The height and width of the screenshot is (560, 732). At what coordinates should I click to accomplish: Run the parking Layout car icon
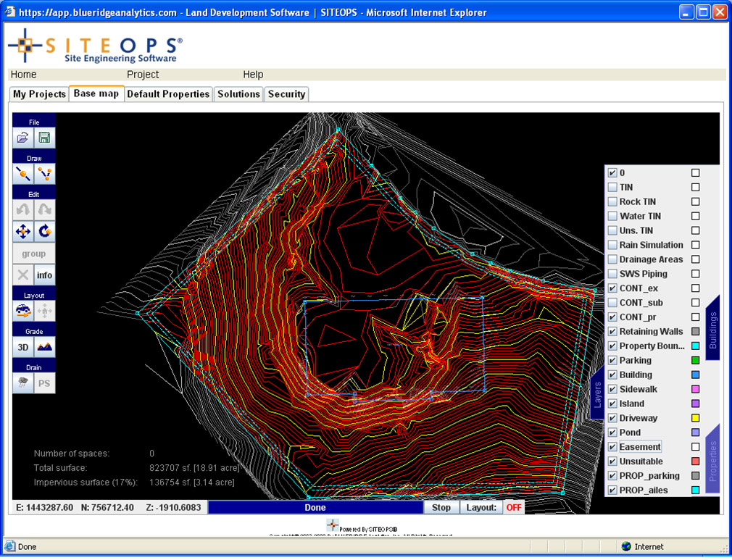(x=23, y=311)
